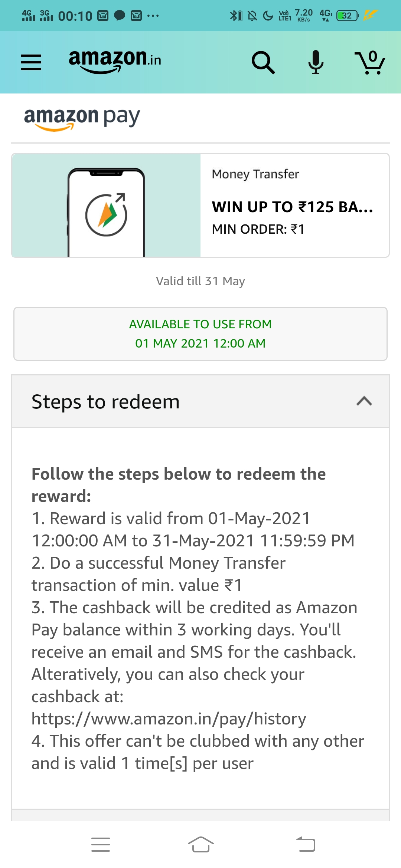
Task: Start voice search with the microphone icon
Action: pyautogui.click(x=316, y=62)
